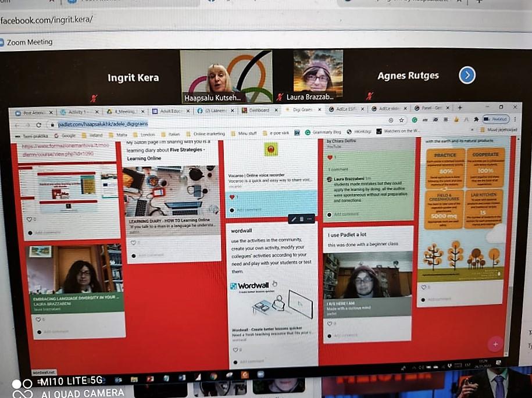Open Embracing Language Diversity video thumbnail
The width and height of the screenshot is (532, 398).
75,269
